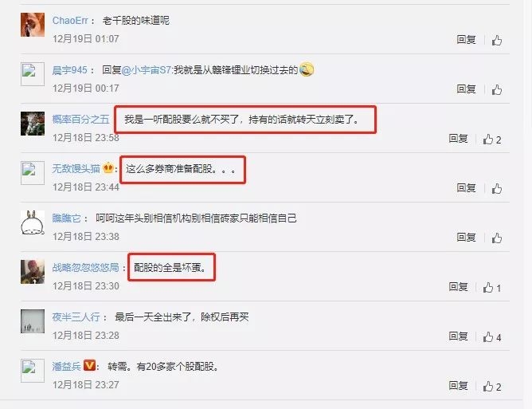The image size is (532, 409).
Task: Open 潘益兵's username link
Action: [x=67, y=366]
